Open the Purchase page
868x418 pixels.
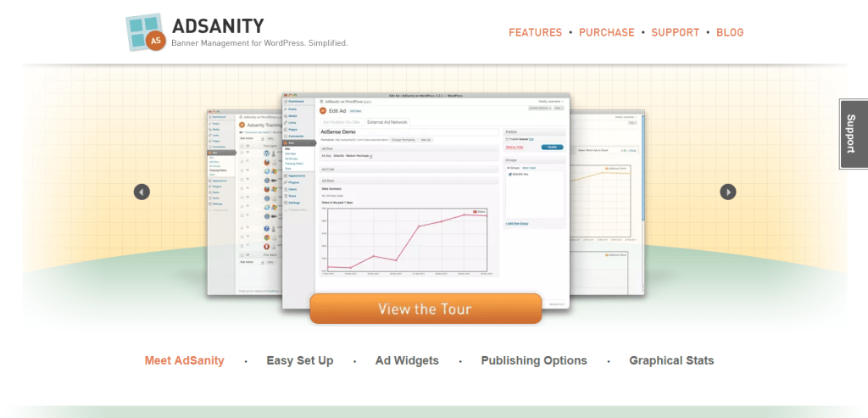(x=607, y=32)
